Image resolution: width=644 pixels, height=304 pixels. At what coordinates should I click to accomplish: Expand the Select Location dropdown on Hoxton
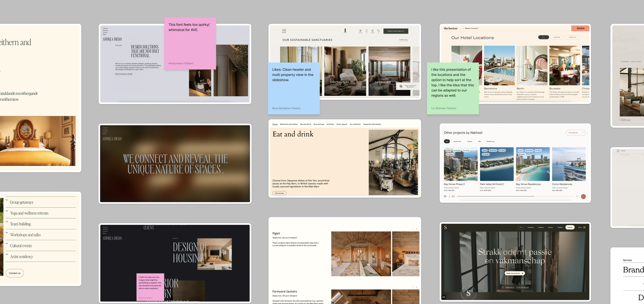click(x=470, y=28)
